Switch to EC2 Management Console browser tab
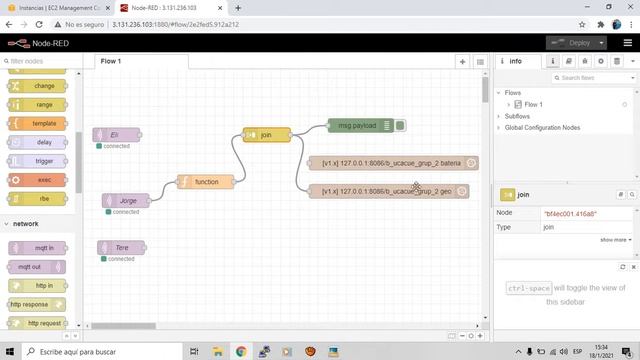The height and width of the screenshot is (360, 640). click(60, 8)
